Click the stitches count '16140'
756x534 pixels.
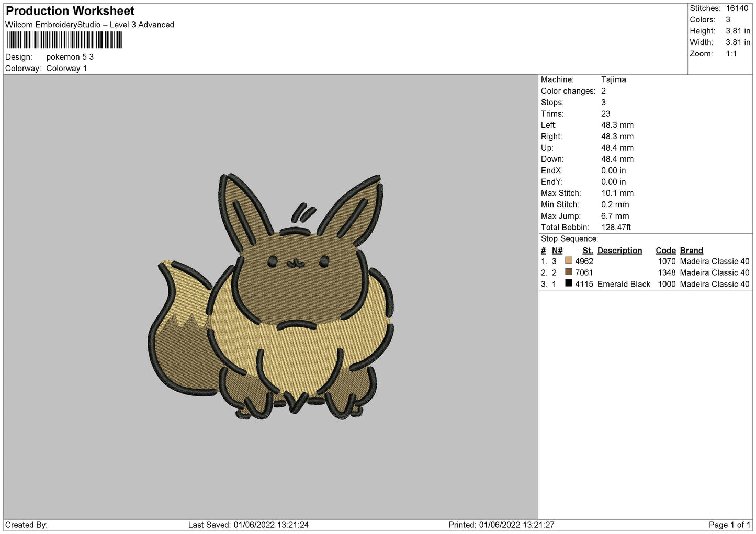[737, 8]
